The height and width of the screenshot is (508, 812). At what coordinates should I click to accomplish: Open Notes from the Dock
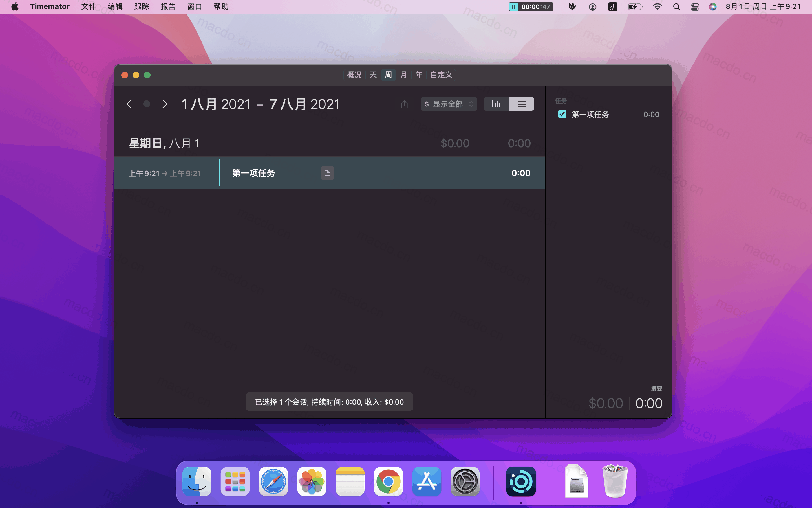point(350,481)
